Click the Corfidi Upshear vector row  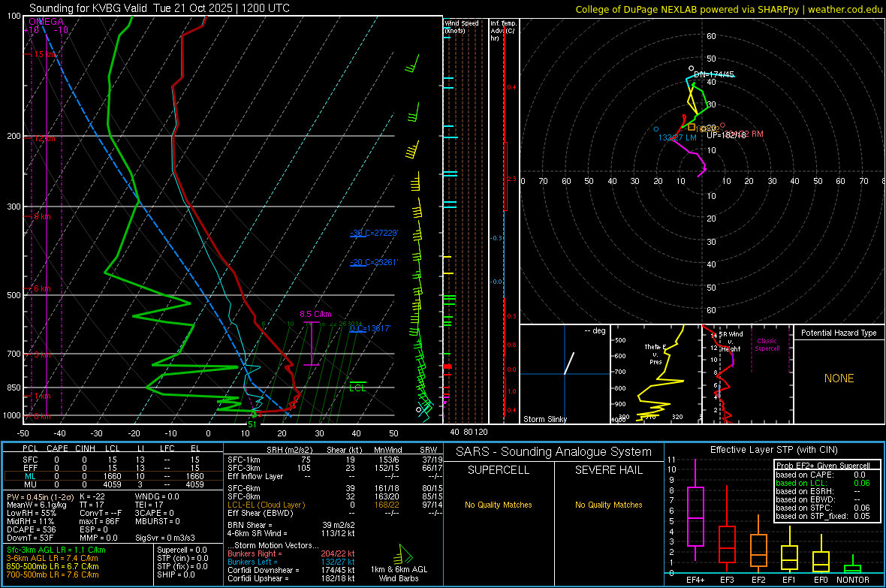tap(291, 578)
